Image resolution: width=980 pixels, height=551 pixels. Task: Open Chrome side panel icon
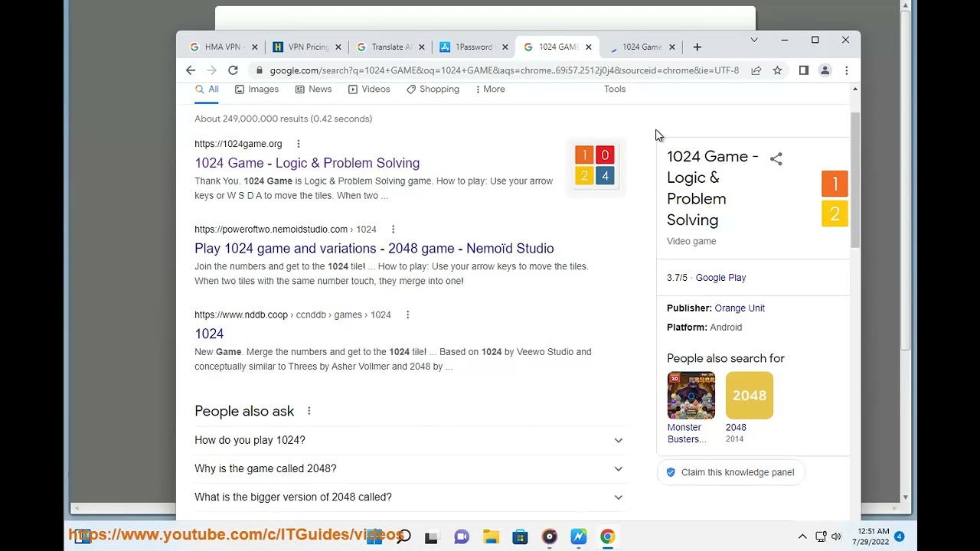[804, 70]
